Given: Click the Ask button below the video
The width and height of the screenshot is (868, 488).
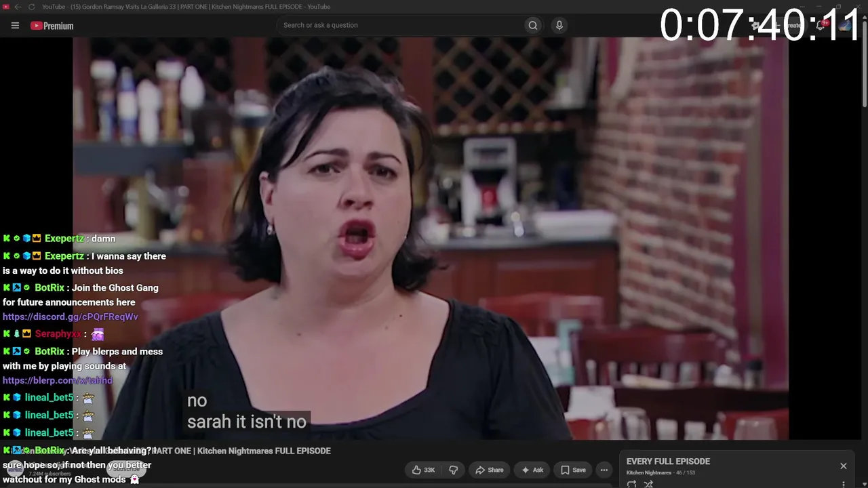Looking at the screenshot, I should (x=532, y=470).
